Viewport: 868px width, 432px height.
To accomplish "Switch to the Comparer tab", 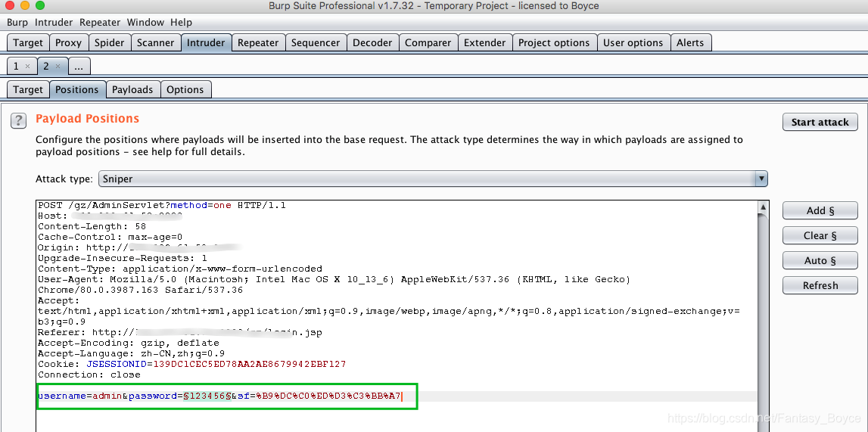I will coord(428,42).
